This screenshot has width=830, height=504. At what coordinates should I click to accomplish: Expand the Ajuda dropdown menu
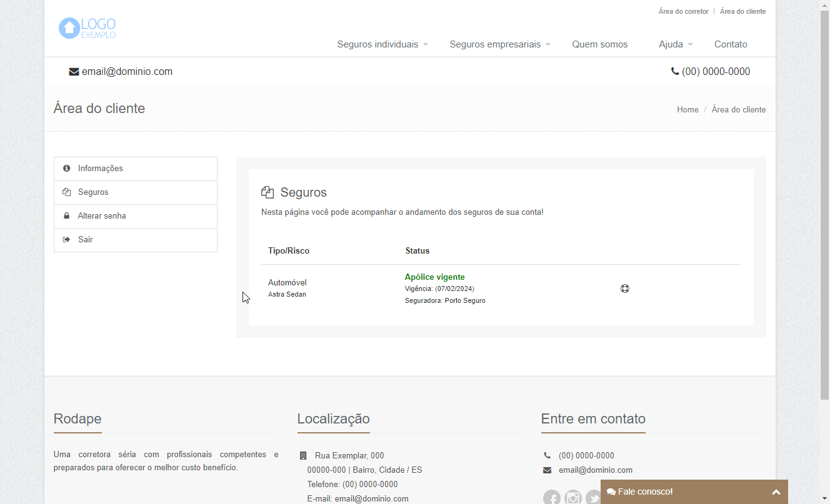click(676, 44)
